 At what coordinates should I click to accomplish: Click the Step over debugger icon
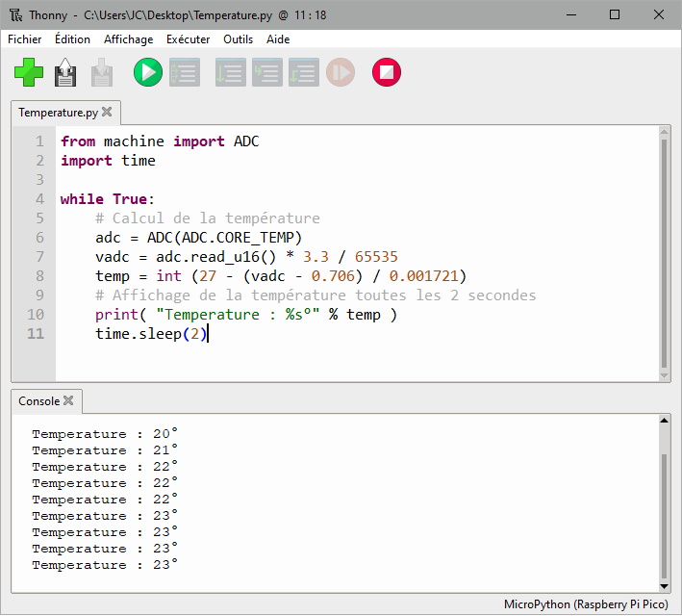pos(230,72)
